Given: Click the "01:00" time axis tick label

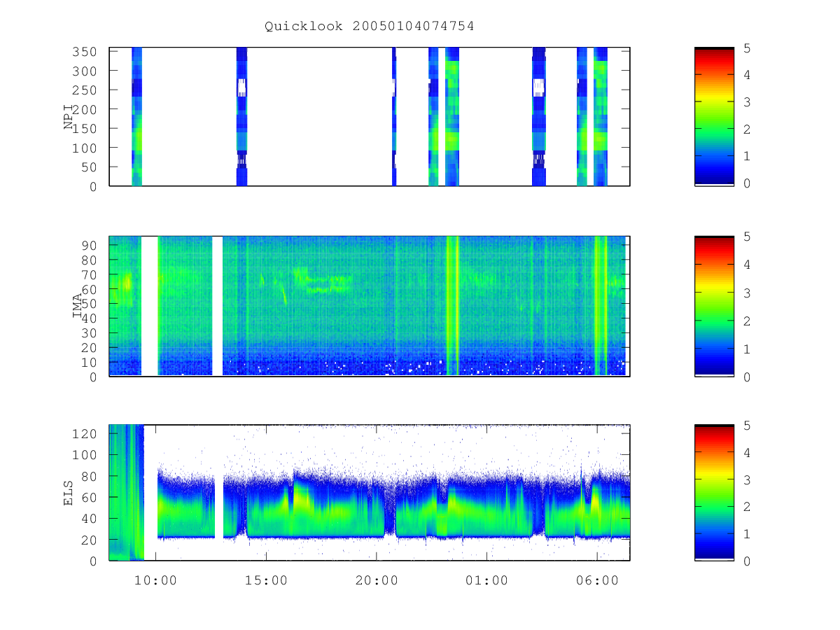Looking at the screenshot, I should [486, 580].
